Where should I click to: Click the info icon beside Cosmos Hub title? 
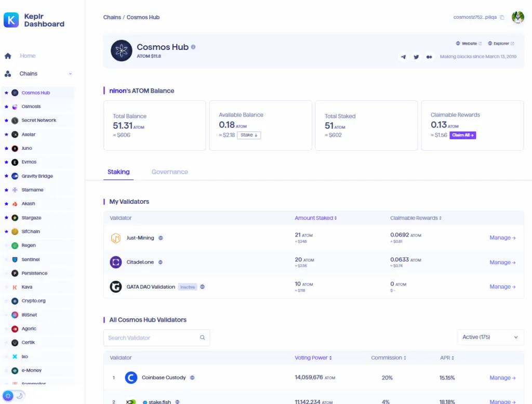tap(193, 47)
